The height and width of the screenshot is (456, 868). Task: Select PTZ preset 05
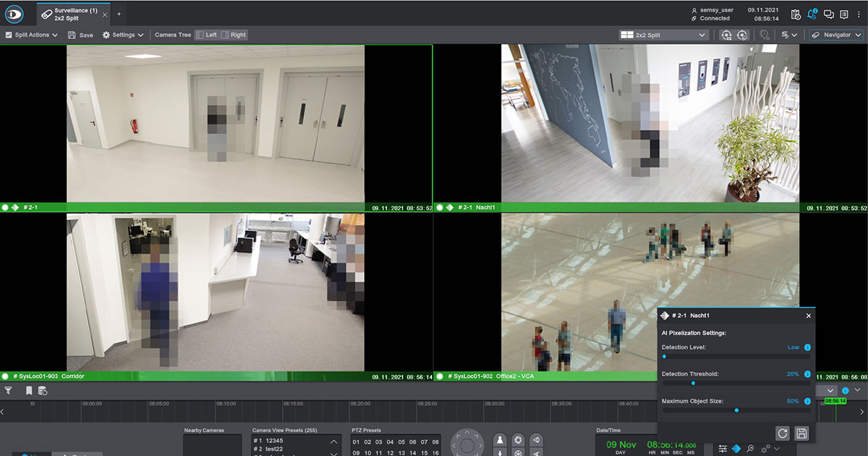coord(401,442)
